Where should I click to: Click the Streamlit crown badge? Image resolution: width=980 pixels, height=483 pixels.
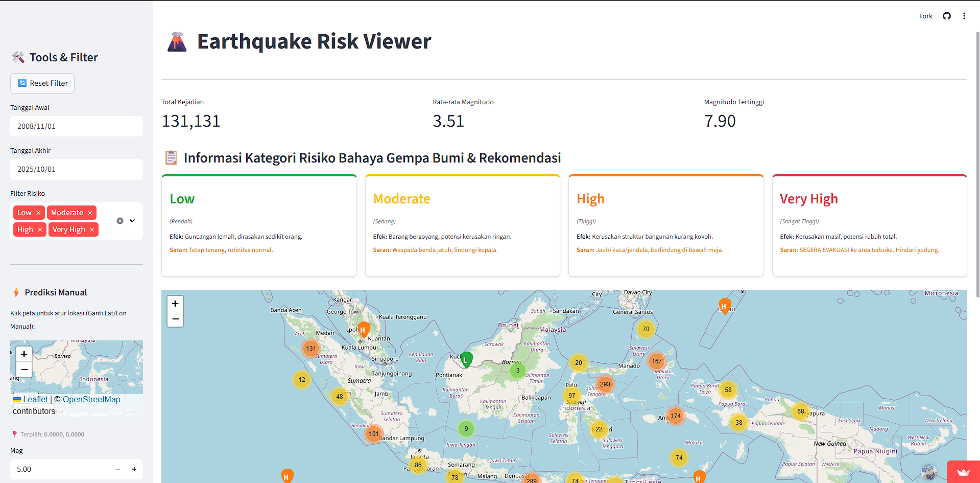point(963,472)
